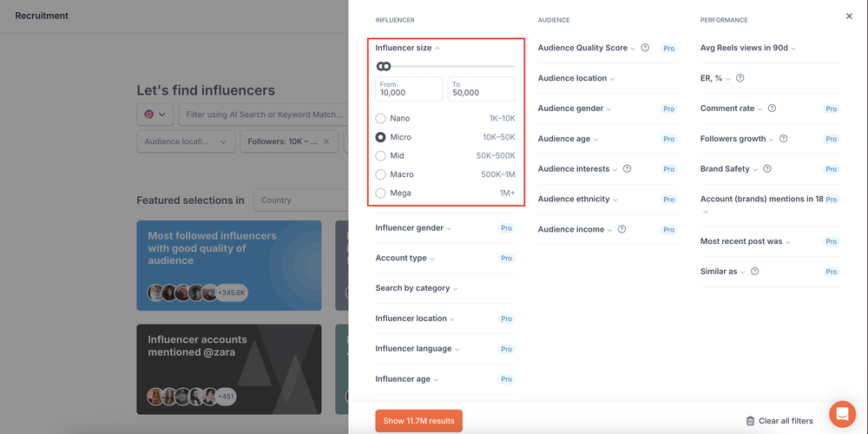Click help icon beside Similar as

point(754,271)
